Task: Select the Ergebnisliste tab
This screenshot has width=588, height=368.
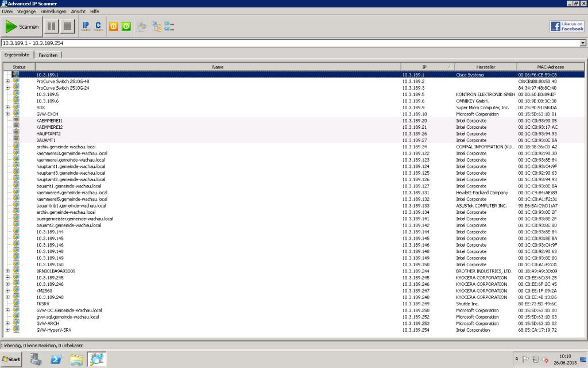Action: click(17, 55)
